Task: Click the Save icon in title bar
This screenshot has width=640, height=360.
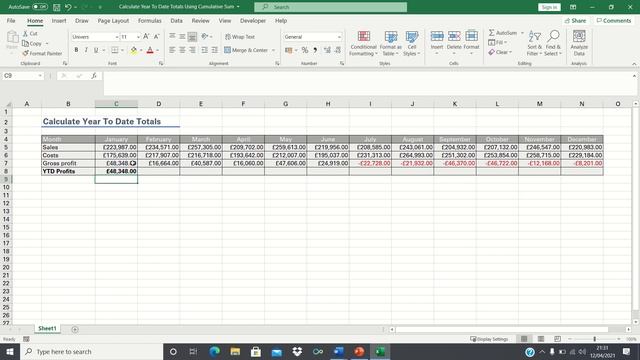Action: 57,7
